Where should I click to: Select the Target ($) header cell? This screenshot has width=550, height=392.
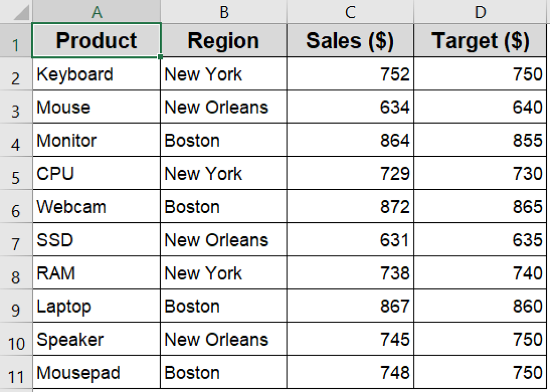[480, 40]
